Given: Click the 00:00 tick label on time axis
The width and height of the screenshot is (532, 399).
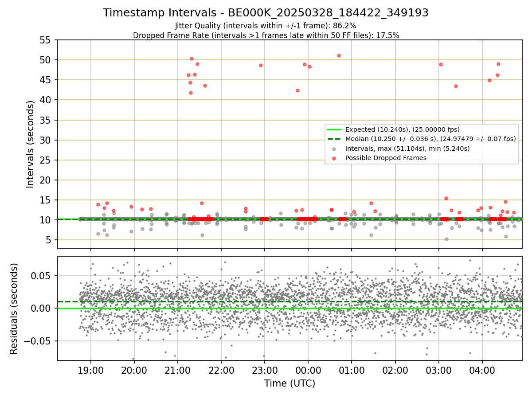Looking at the screenshot, I should (308, 370).
